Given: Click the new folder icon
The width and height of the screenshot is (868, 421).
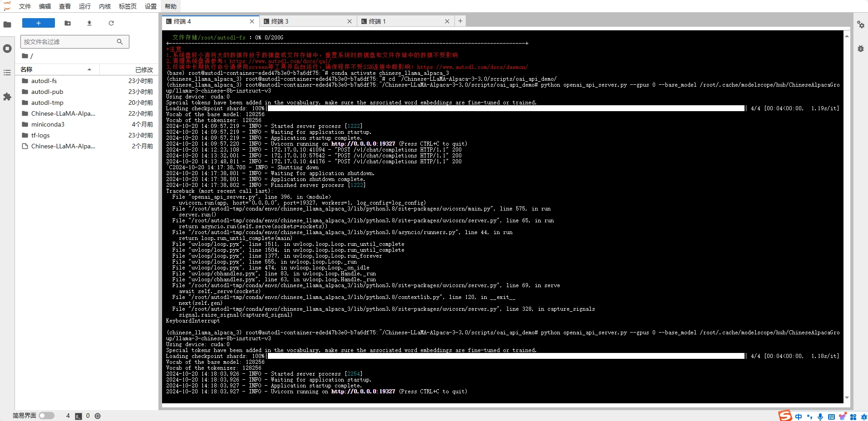Looking at the screenshot, I should 68,23.
